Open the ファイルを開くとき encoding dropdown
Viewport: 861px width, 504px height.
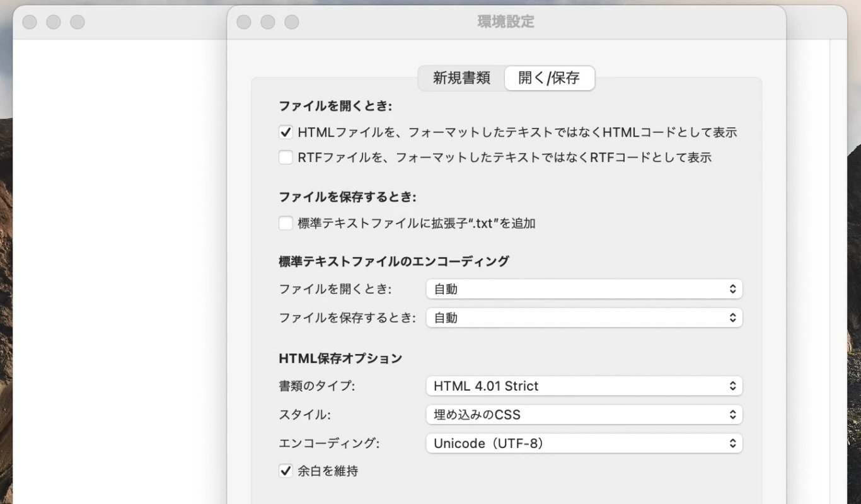pos(584,289)
